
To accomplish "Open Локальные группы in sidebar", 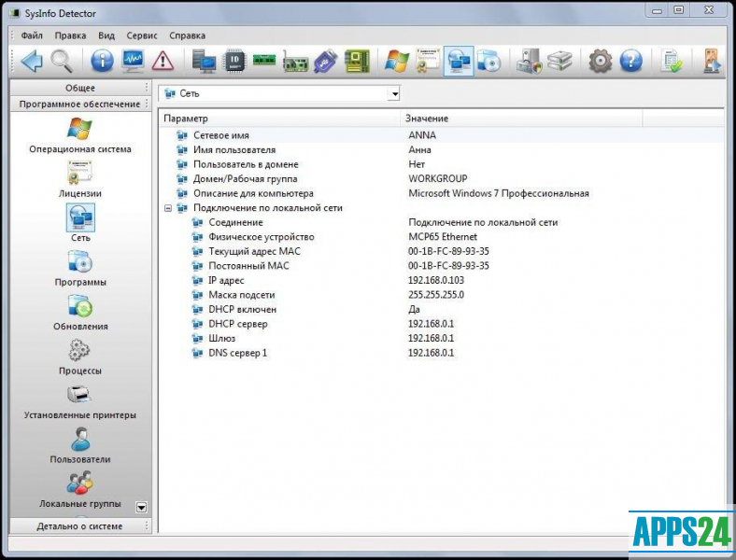I will 80,490.
